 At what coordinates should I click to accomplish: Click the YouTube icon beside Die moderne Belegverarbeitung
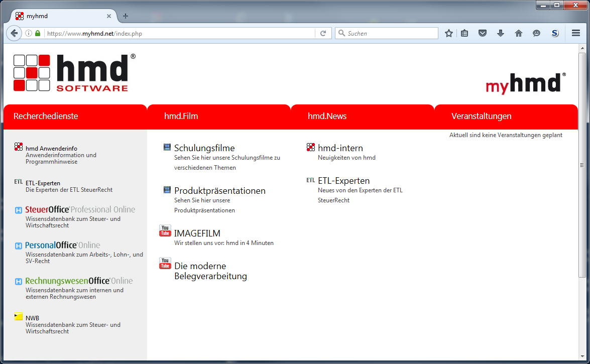pos(165,263)
